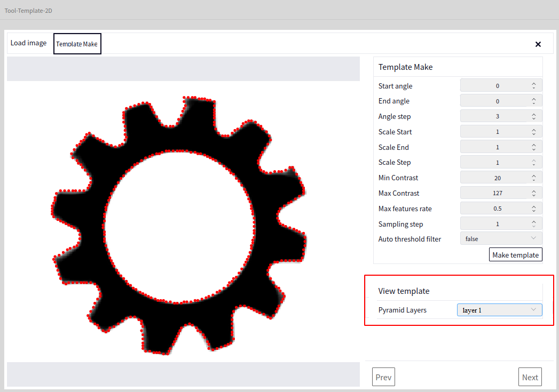Close the Tool-Template-2D dialog with X
This screenshot has width=559, height=392.
click(538, 44)
